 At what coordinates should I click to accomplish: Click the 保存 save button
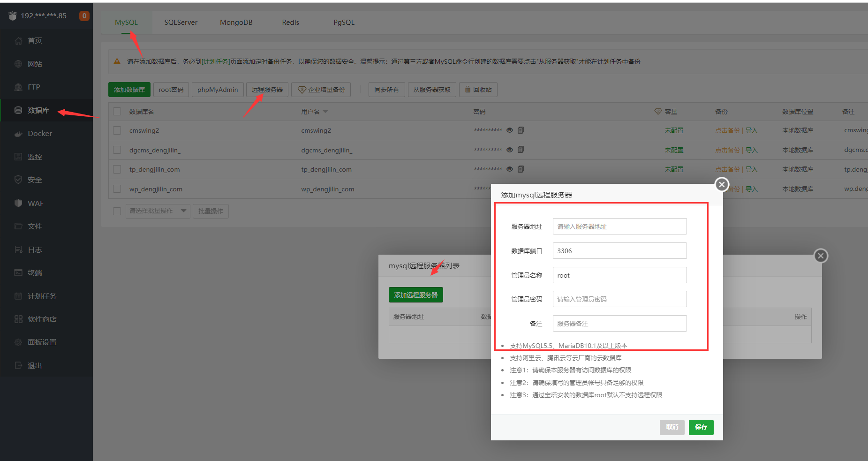coord(701,427)
